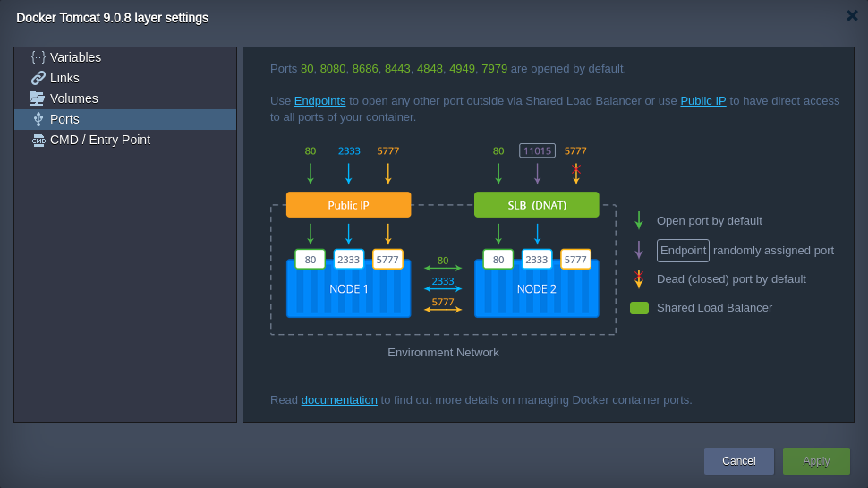868x488 pixels.
Task: Click the Apply button
Action: tap(816, 461)
